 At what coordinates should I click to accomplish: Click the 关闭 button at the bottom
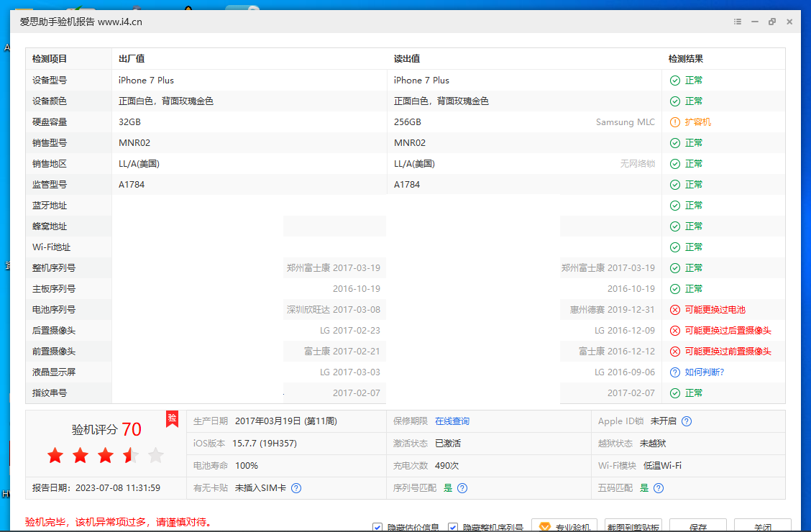tap(762, 527)
